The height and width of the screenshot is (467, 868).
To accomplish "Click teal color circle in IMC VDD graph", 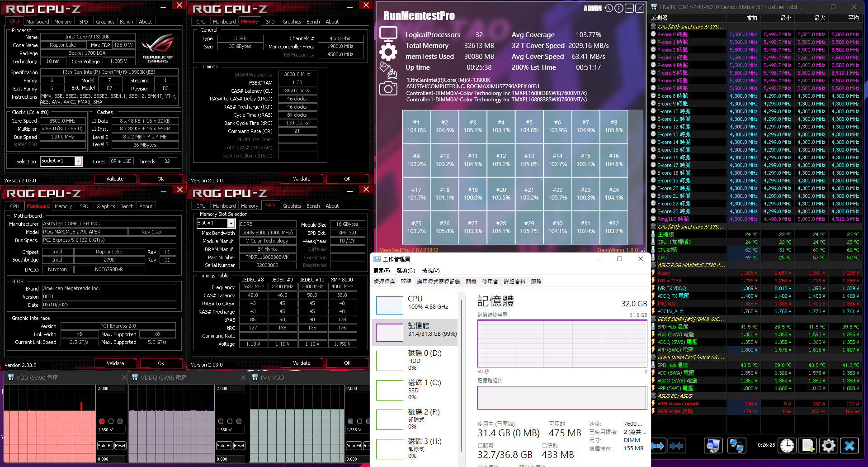I will [x=350, y=421].
